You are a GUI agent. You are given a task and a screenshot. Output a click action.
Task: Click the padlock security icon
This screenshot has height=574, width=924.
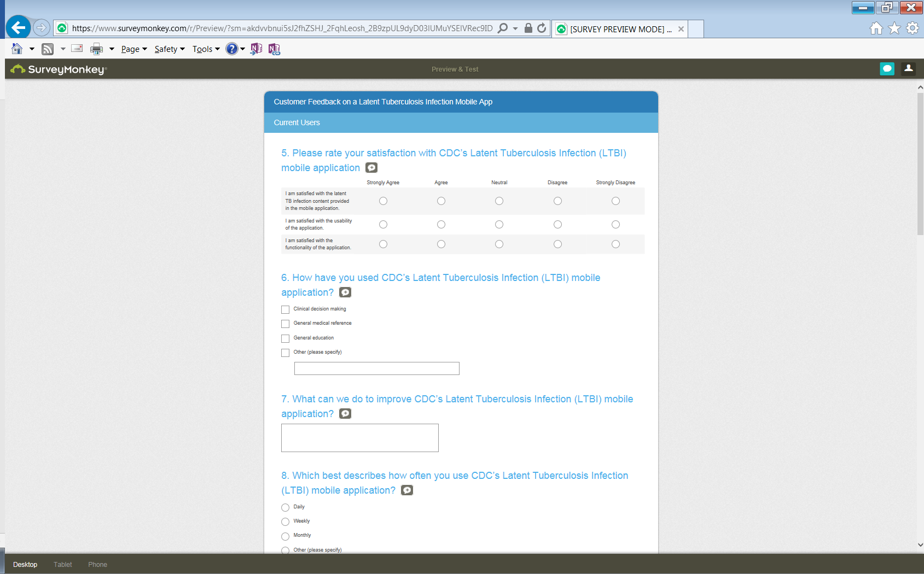pyautogui.click(x=528, y=28)
